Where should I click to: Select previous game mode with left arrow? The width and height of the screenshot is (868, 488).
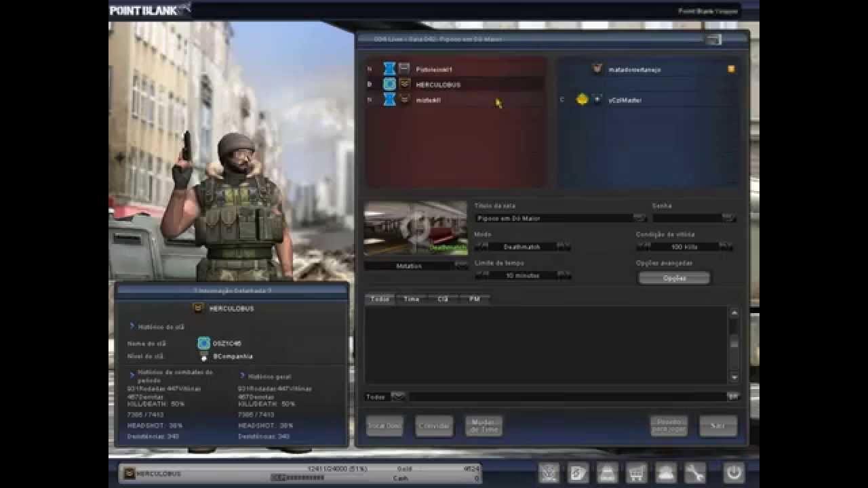click(481, 247)
